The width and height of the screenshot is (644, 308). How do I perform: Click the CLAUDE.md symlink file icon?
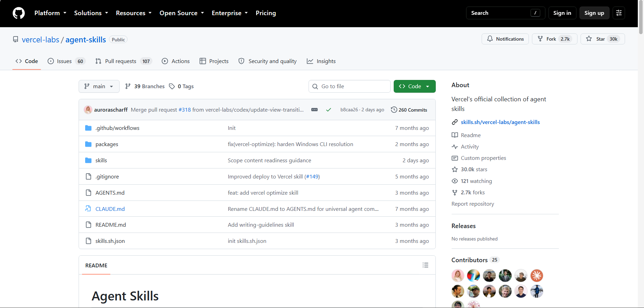tap(88, 209)
